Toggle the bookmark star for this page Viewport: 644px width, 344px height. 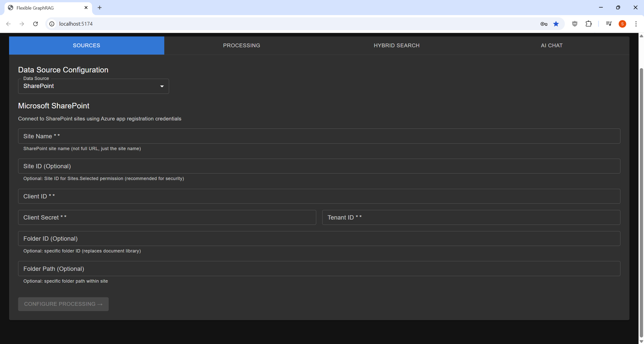click(x=556, y=24)
